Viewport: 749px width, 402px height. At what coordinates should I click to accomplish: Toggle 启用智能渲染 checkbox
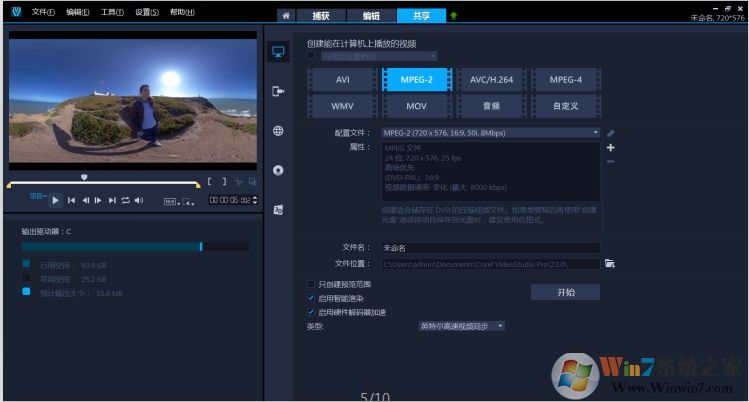(311, 298)
